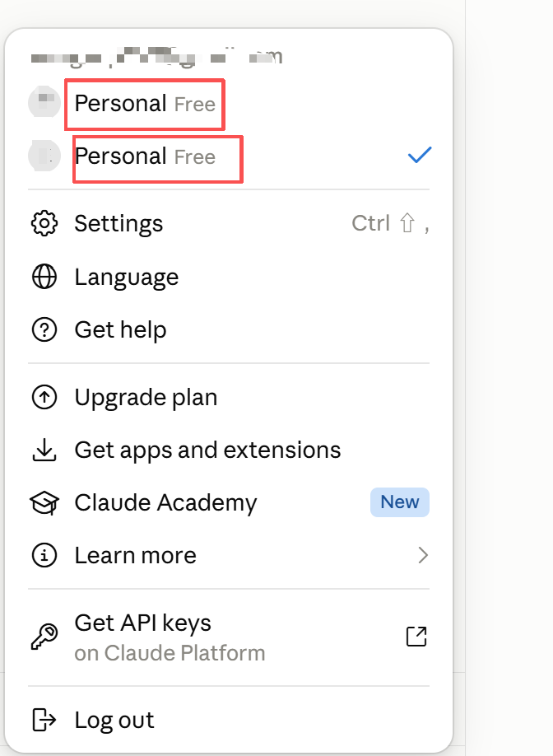Click the Log out option
The height and width of the screenshot is (756, 553).
click(x=229, y=720)
